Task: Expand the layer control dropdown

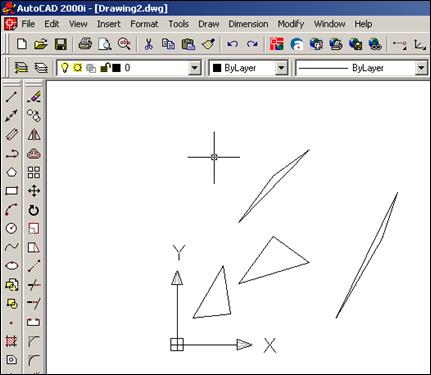Action: (x=194, y=68)
